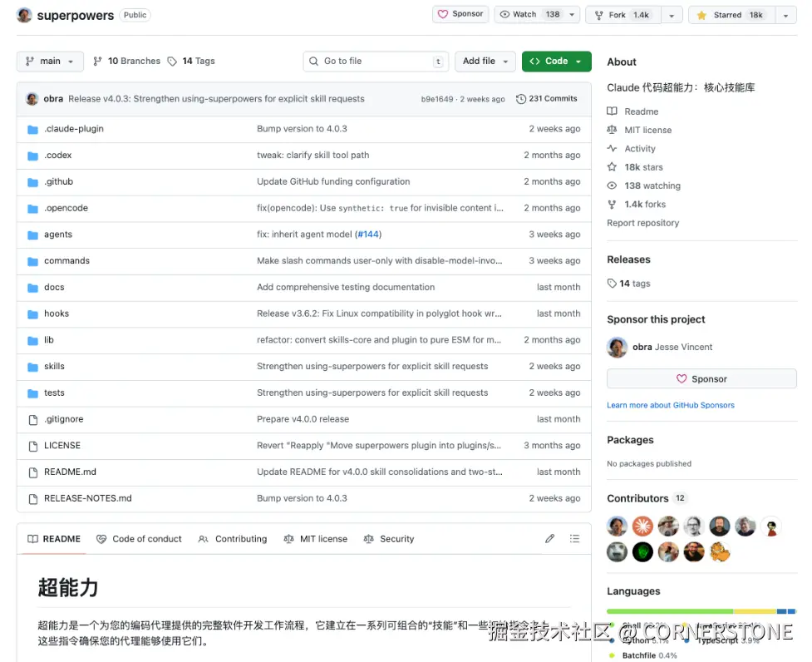Click the skills folder icon
Viewport: 812px width, 662px height.
[x=32, y=367]
